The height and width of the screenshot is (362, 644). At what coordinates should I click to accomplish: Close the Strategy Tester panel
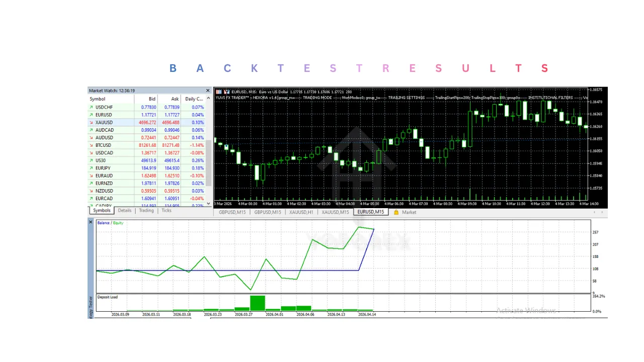click(91, 222)
